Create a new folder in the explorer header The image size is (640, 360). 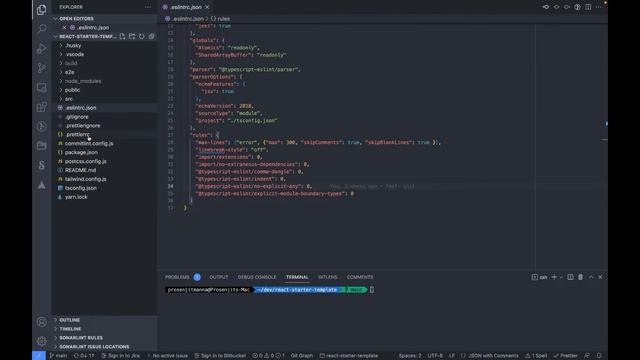132,36
